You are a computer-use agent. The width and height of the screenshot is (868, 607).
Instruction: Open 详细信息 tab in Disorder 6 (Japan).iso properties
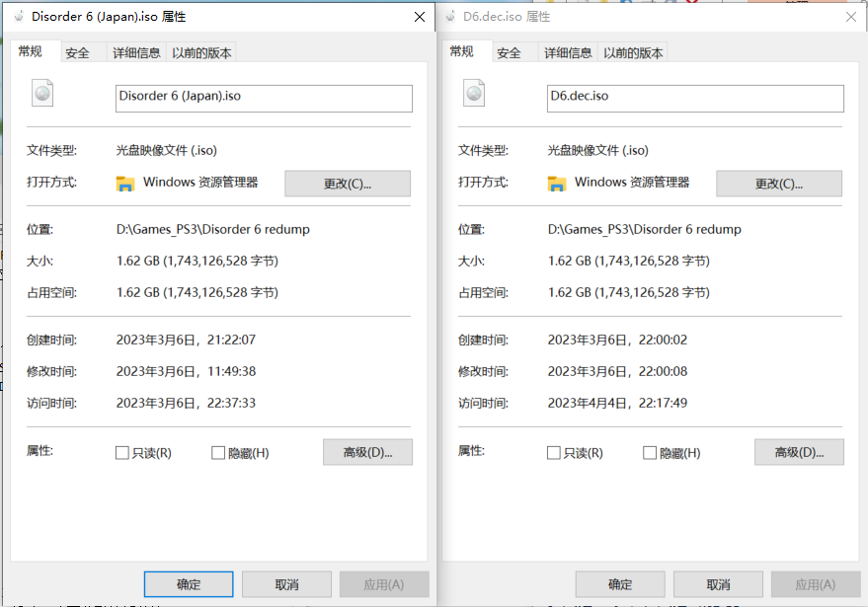(x=136, y=52)
